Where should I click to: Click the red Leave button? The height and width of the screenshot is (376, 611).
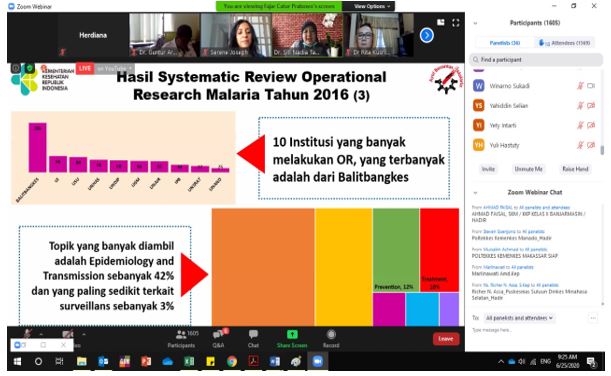click(x=446, y=339)
